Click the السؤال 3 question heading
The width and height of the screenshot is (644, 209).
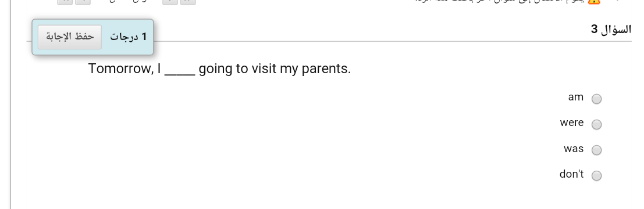(611, 30)
